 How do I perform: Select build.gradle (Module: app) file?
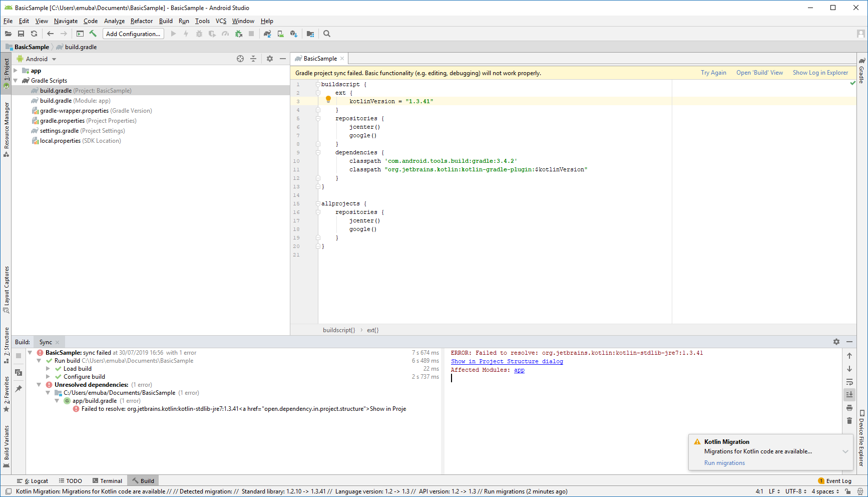pyautogui.click(x=75, y=101)
